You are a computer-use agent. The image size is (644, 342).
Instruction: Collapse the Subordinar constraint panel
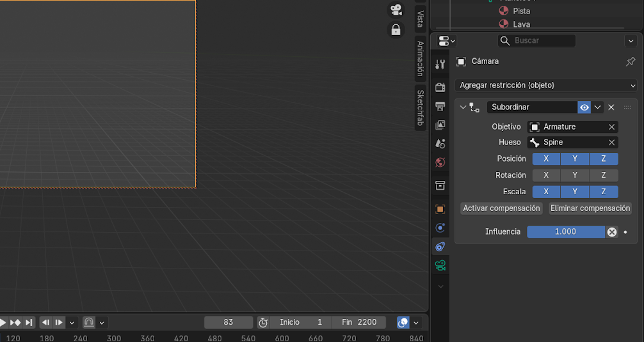(x=463, y=107)
